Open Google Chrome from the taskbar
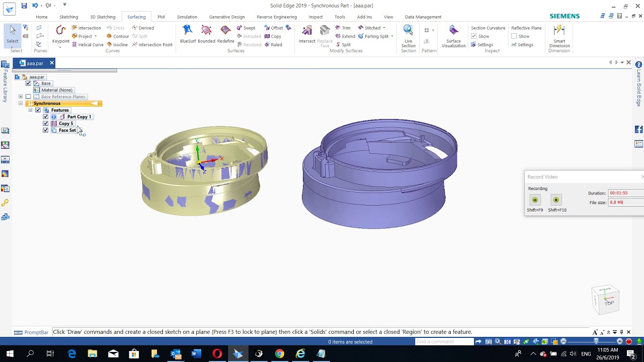This screenshot has width=644, height=362. (x=279, y=354)
